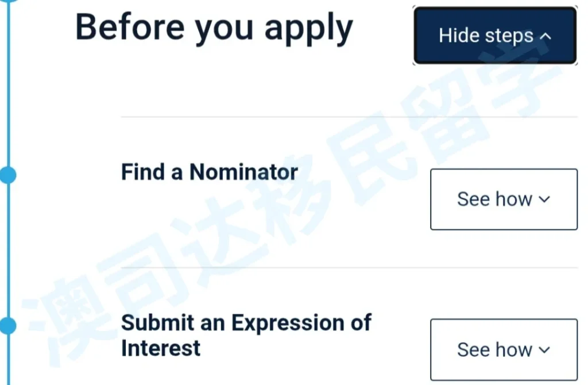Click the See how text for Expression of Interest
This screenshot has height=385, width=588.
[494, 349]
